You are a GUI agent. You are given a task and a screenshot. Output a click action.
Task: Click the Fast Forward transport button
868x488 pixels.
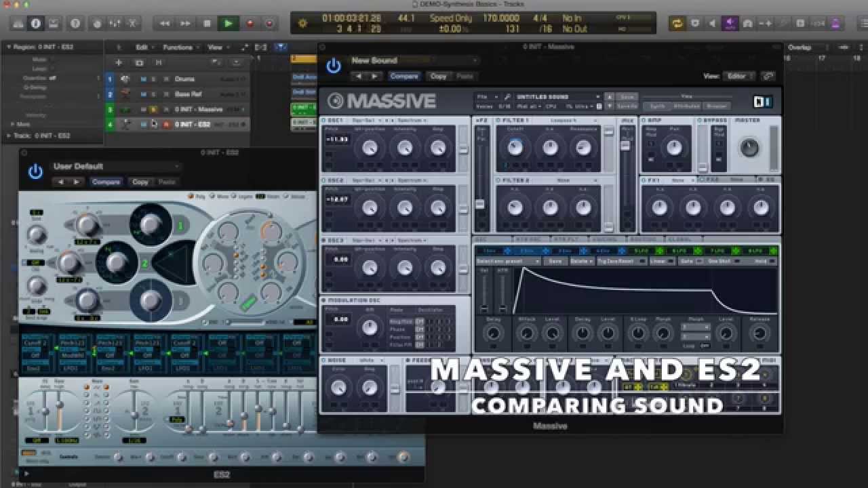185,23
